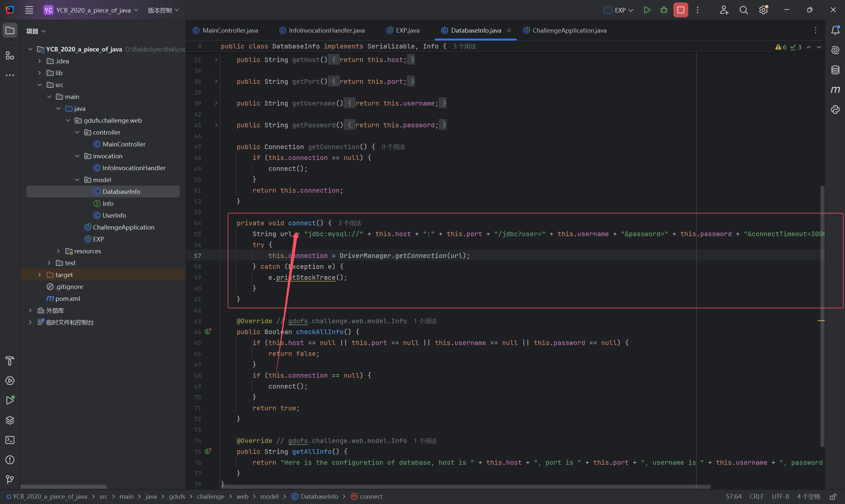Expand the target folder
845x504 pixels.
coord(39,275)
